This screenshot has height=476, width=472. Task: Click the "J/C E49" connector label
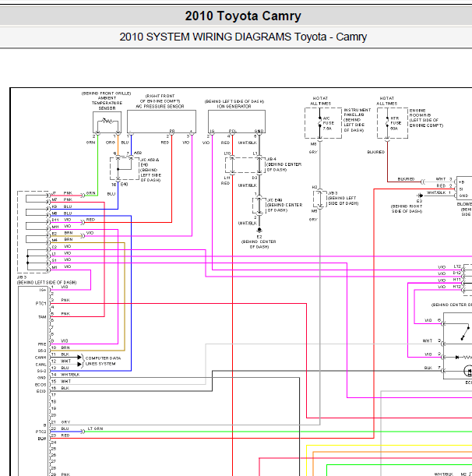275,200
